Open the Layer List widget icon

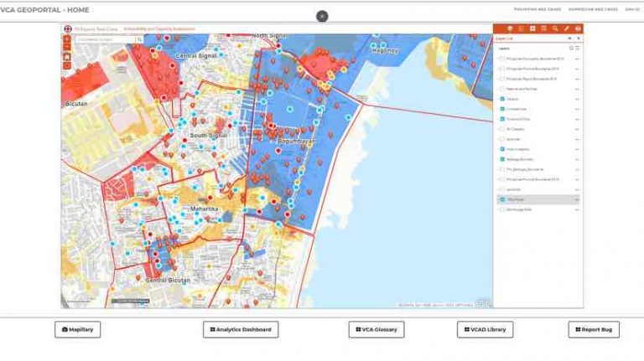(x=510, y=28)
